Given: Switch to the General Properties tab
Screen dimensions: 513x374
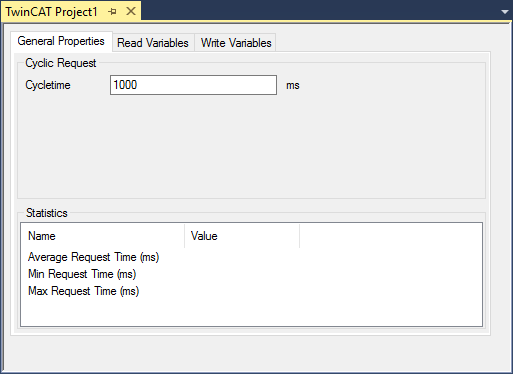Looking at the screenshot, I should click(x=61, y=41).
